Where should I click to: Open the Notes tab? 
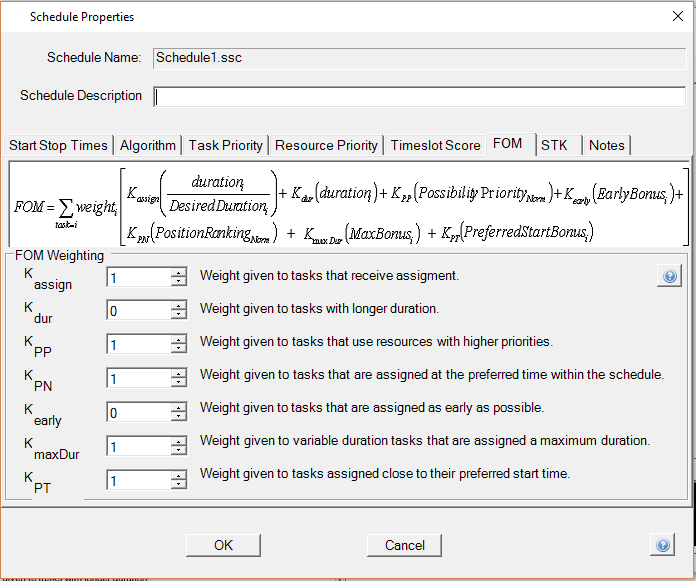pos(606,145)
